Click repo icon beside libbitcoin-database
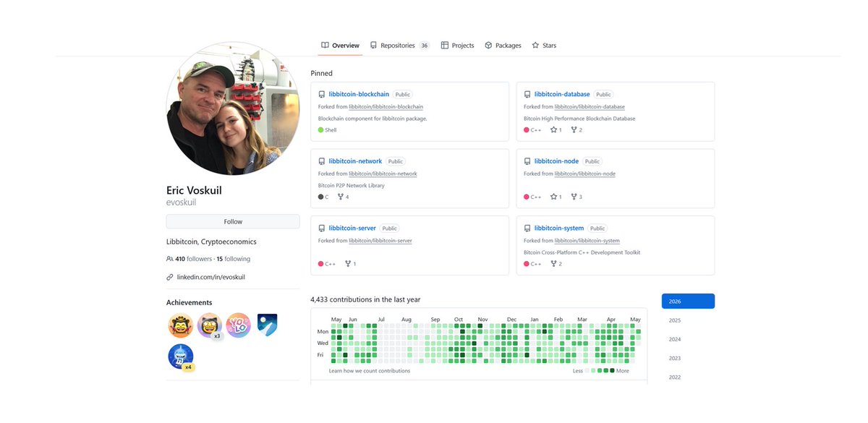Image resolution: width=868 pixels, height=423 pixels. point(527,95)
